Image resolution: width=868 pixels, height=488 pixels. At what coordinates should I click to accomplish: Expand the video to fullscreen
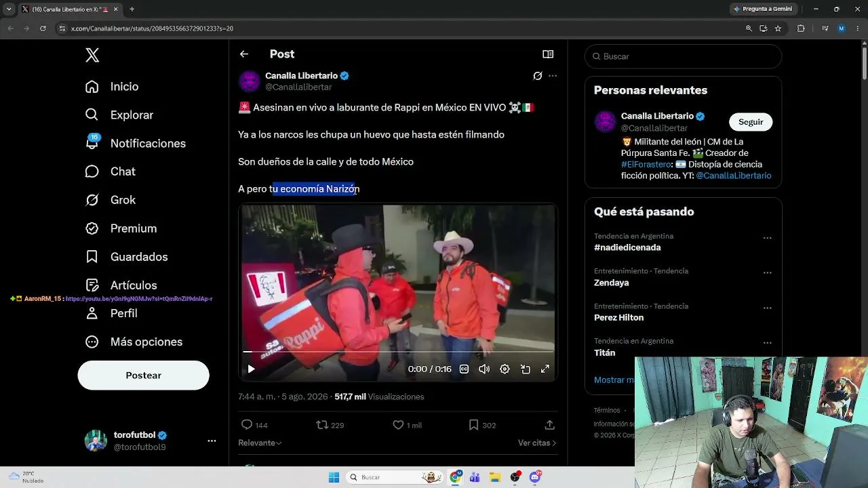pyautogui.click(x=545, y=369)
